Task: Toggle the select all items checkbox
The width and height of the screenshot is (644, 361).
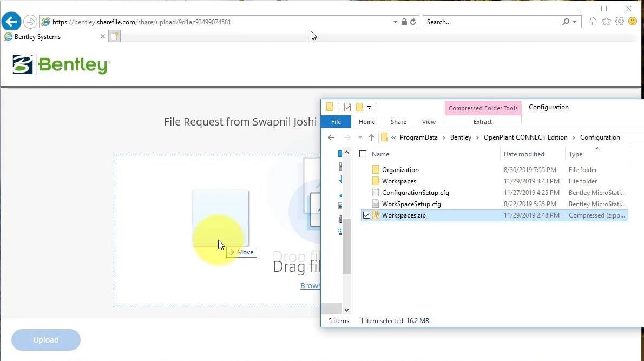Action: coord(363,154)
